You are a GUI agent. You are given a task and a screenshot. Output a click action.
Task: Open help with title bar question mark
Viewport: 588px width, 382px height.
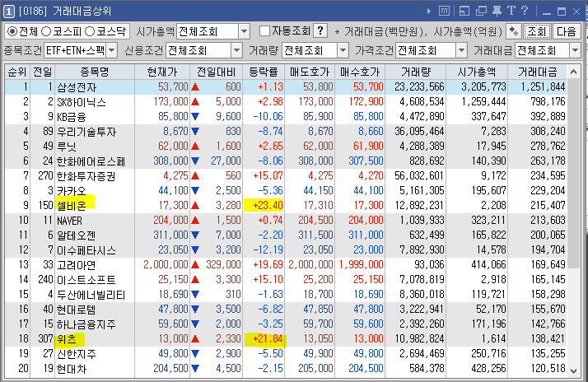coord(525,11)
